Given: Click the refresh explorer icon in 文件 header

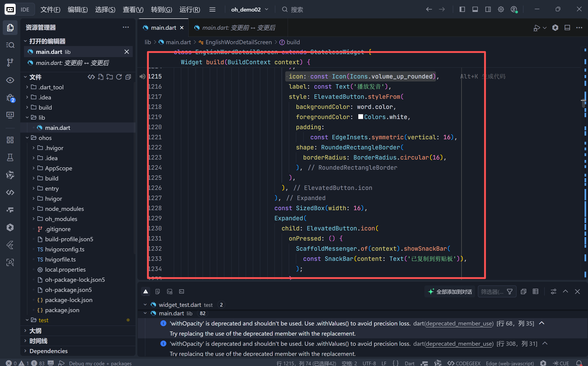Looking at the screenshot, I should pyautogui.click(x=119, y=77).
